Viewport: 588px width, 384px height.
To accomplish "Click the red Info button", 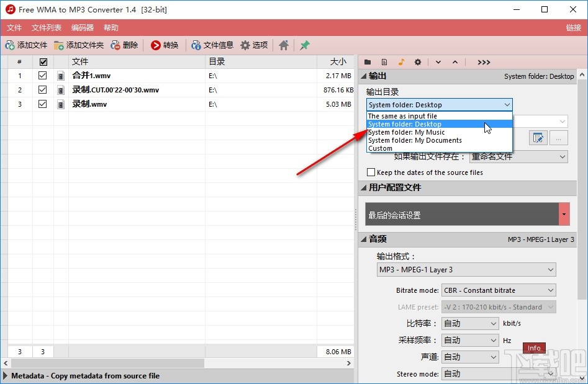I will [x=534, y=348].
